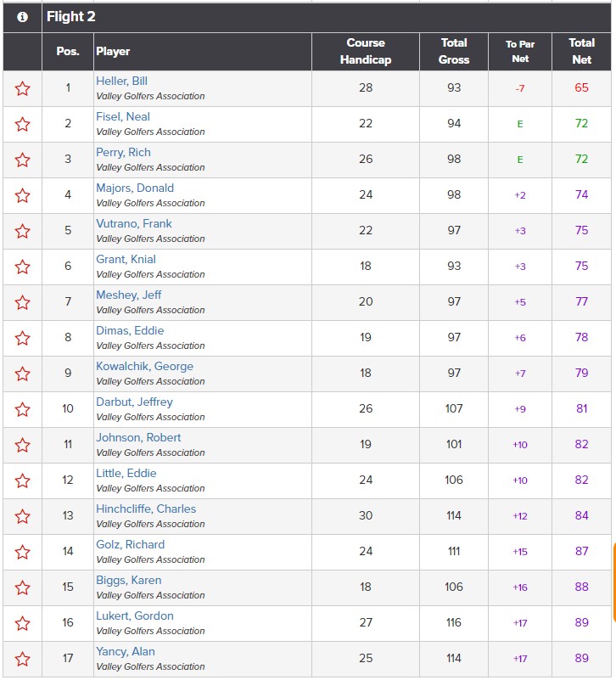Image resolution: width=616 pixels, height=680 pixels.
Task: Click the Total Net column header
Action: pyautogui.click(x=581, y=51)
